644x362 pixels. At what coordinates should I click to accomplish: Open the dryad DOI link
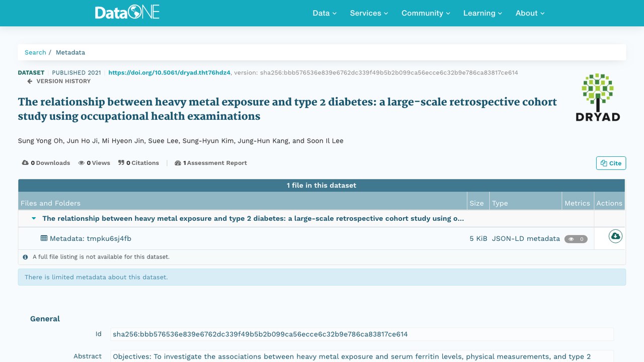170,72
